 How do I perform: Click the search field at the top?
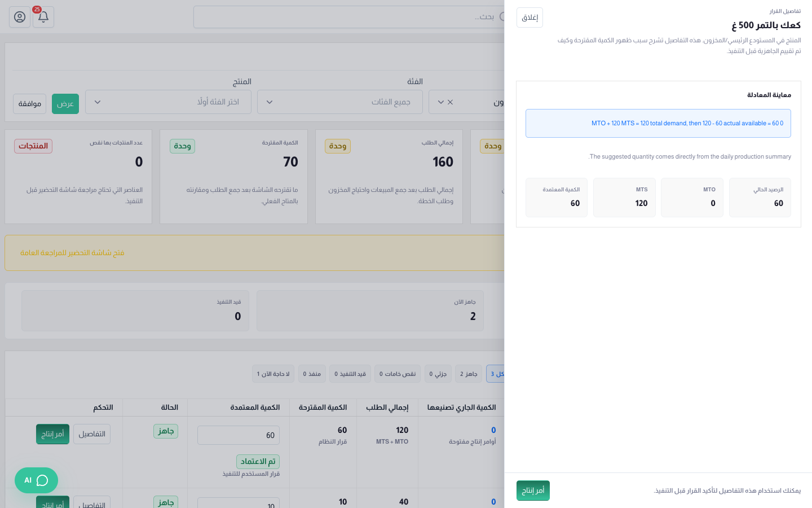tap(349, 17)
